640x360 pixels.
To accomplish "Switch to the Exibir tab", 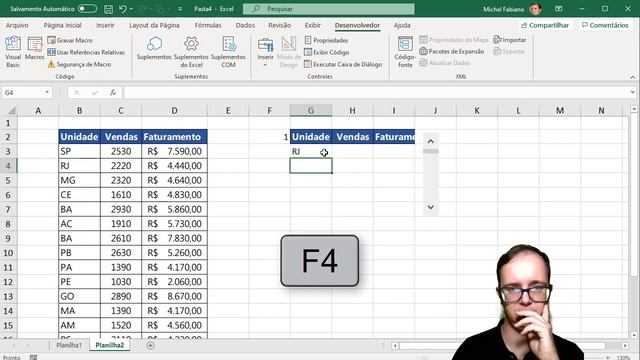I will 313,25.
